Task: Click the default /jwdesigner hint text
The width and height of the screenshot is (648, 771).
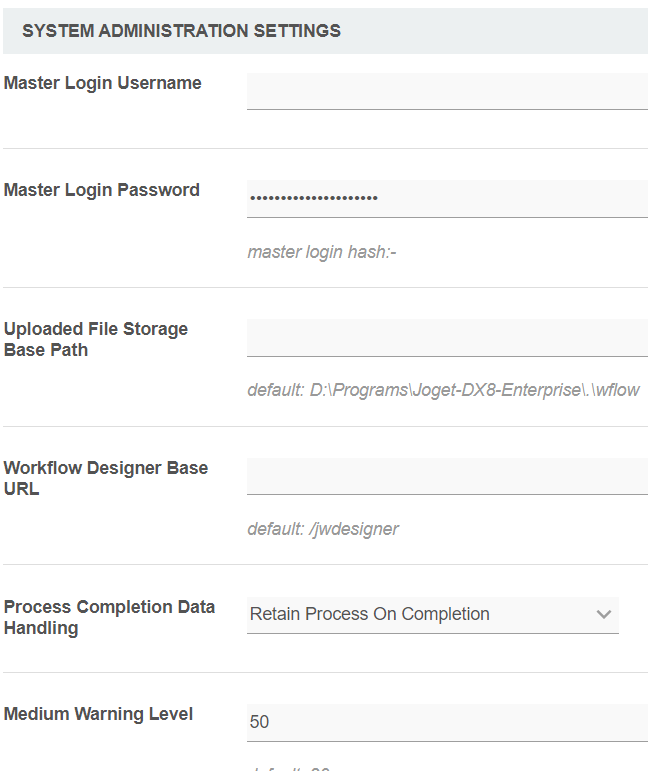Action: [323, 529]
